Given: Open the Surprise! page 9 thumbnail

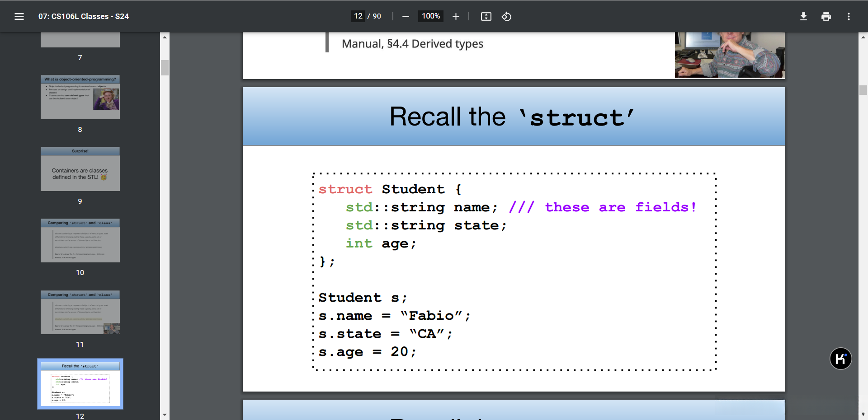Looking at the screenshot, I should (80, 169).
